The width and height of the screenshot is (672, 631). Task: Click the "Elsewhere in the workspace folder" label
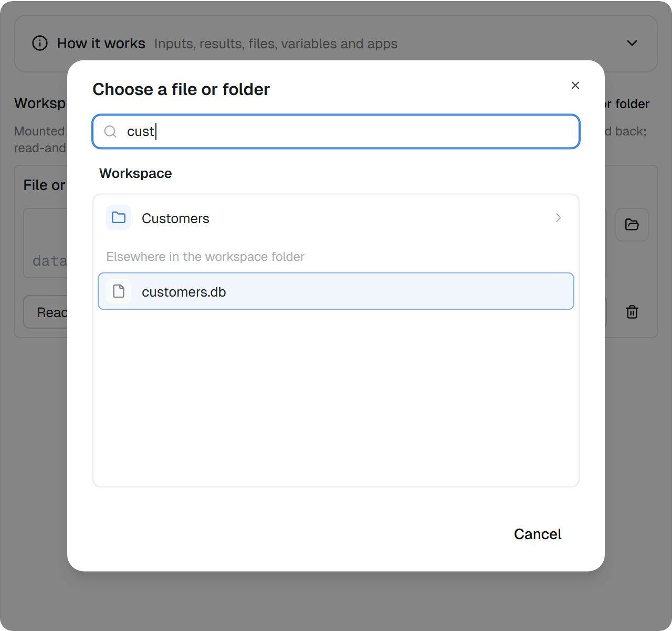pyautogui.click(x=205, y=257)
